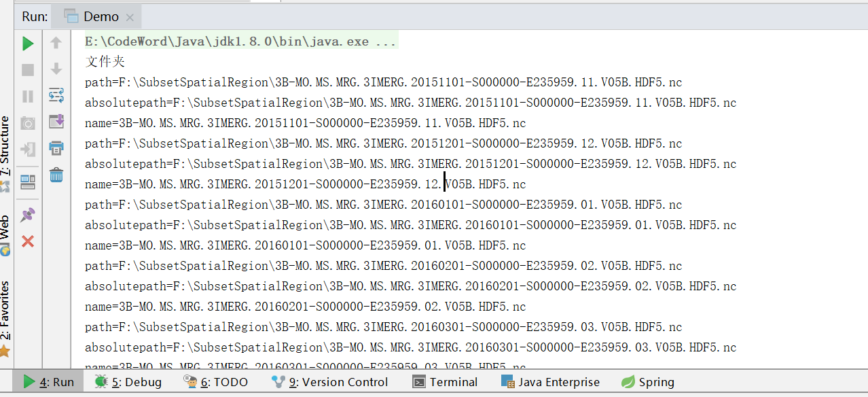This screenshot has height=397, width=868.
Task: Stop the running process
Action: click(x=28, y=69)
